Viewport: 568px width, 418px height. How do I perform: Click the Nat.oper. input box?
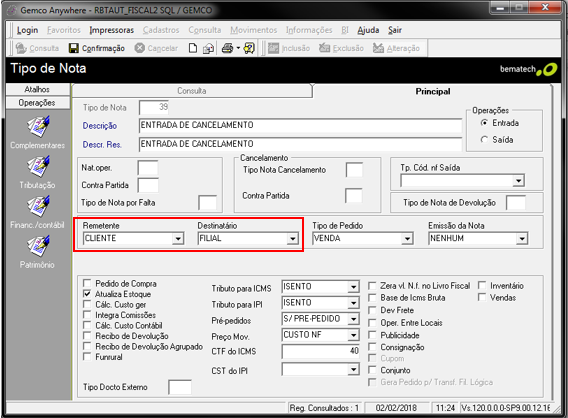click(148, 168)
